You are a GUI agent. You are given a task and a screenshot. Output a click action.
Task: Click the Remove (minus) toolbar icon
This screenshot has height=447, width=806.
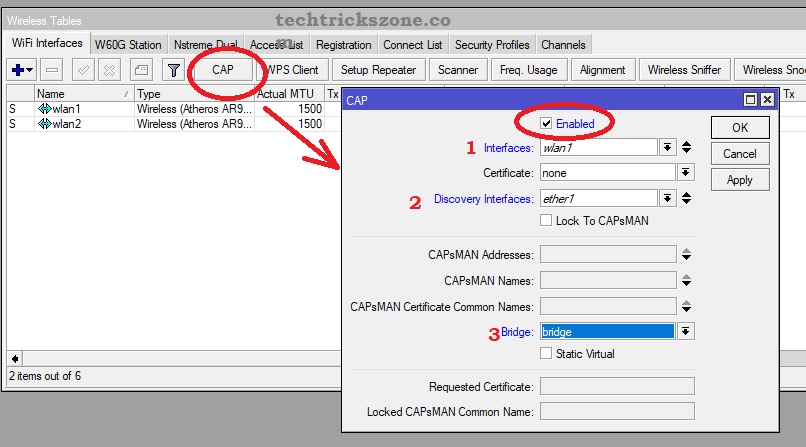pos(54,70)
